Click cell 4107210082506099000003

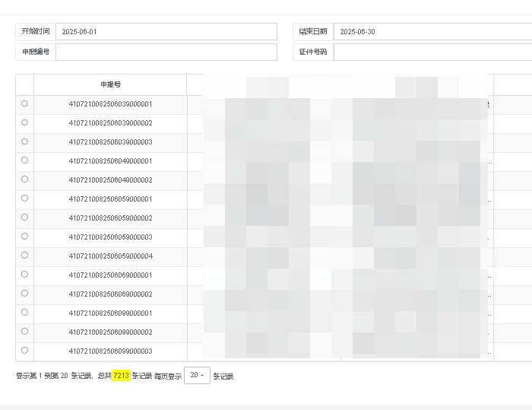111,351
